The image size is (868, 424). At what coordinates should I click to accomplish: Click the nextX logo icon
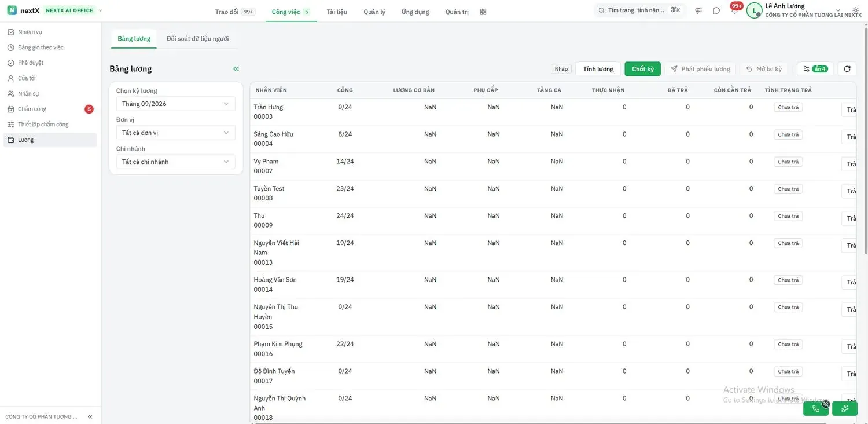point(12,10)
